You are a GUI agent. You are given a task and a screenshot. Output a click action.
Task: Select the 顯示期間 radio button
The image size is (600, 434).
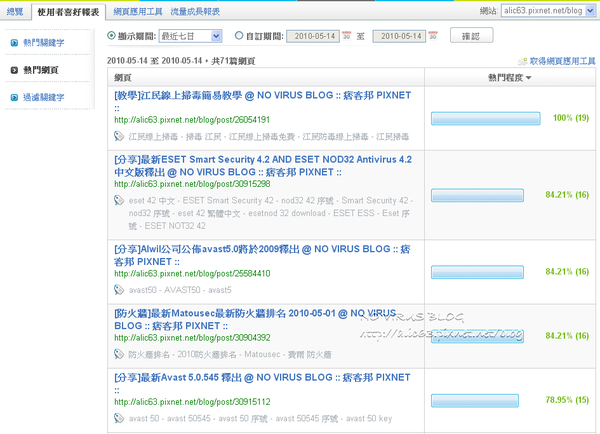coord(111,36)
